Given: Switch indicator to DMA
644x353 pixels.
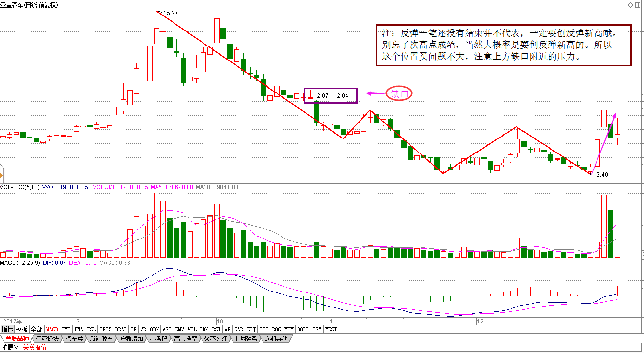Looking at the screenshot, I should pos(79,329).
